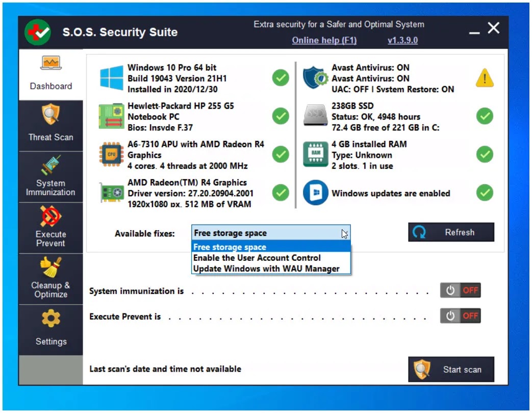The width and height of the screenshot is (532, 413).
Task: Toggle the System immunization OFF switch
Action: pyautogui.click(x=461, y=290)
